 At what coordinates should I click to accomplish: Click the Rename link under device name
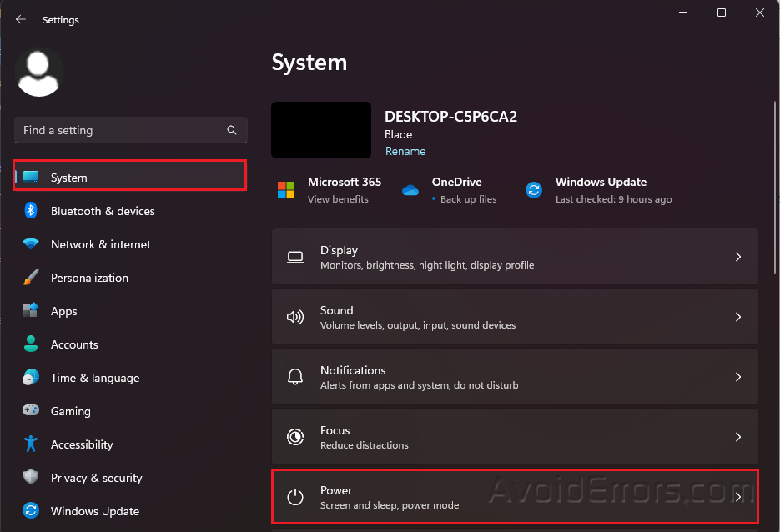tap(405, 151)
